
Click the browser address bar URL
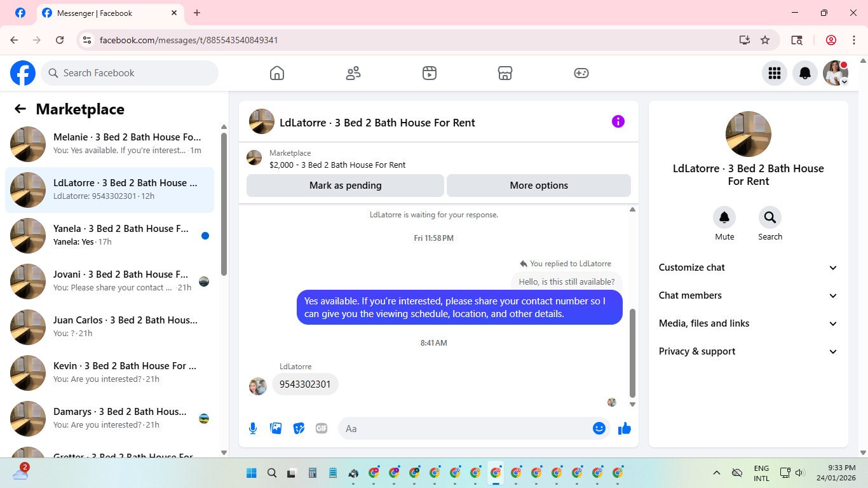point(189,40)
